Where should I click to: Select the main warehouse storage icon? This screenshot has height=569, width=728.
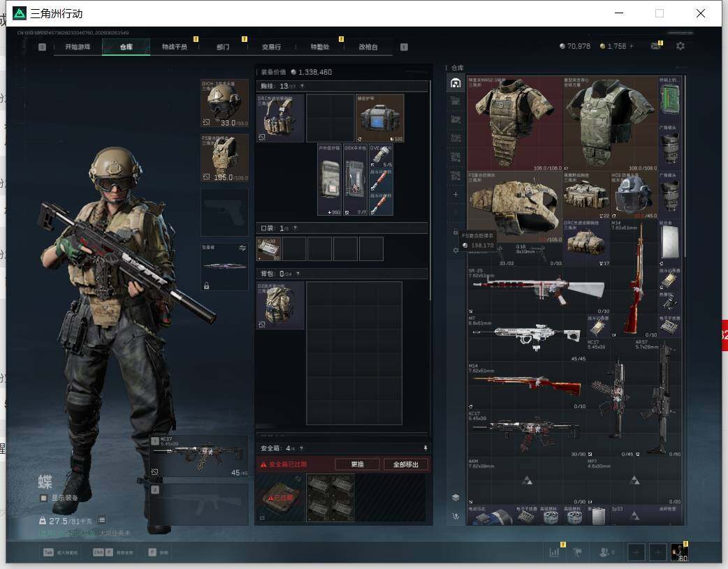456,83
